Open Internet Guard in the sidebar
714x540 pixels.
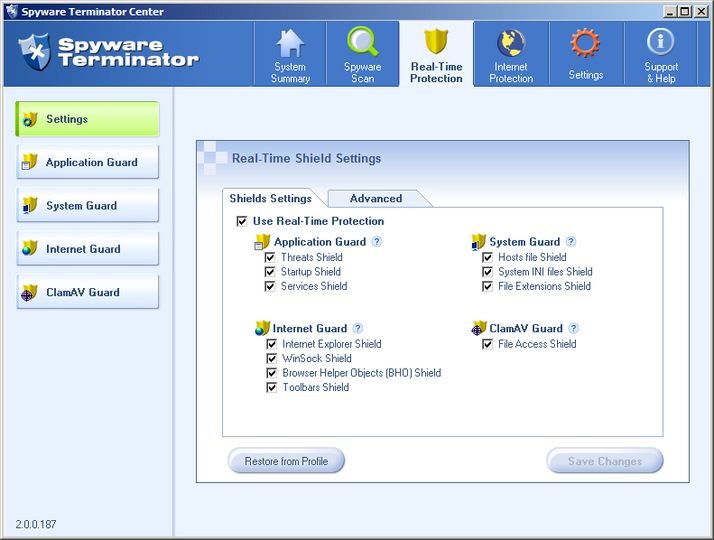pos(87,249)
